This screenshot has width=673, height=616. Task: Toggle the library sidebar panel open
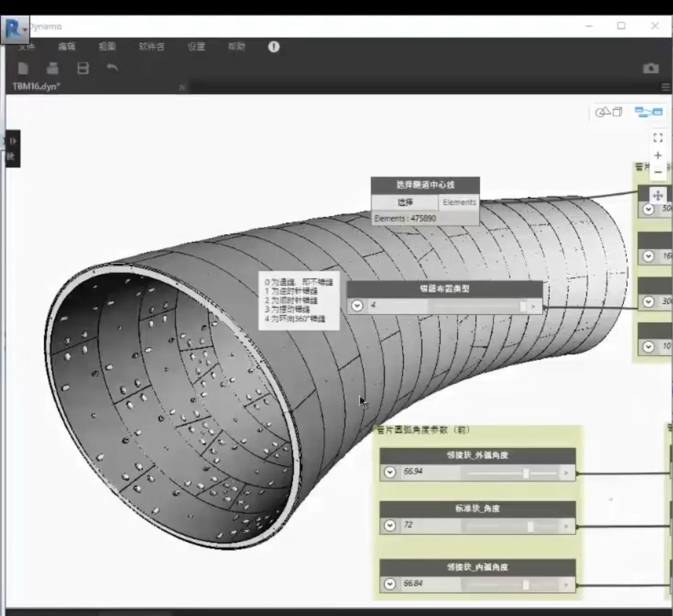[12, 148]
